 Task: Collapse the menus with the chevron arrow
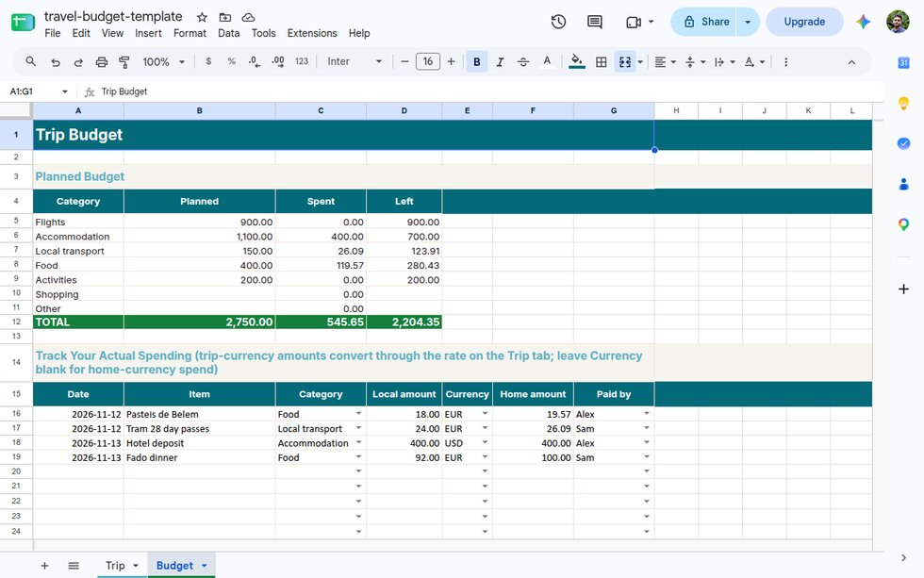click(x=851, y=62)
